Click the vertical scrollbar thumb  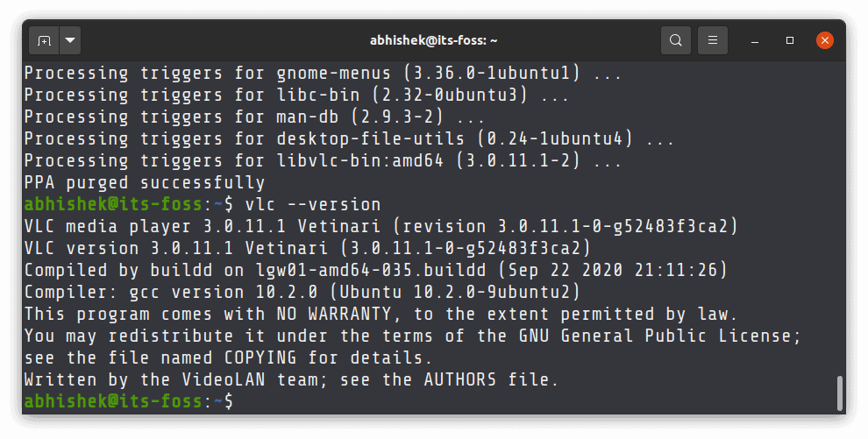tap(840, 393)
